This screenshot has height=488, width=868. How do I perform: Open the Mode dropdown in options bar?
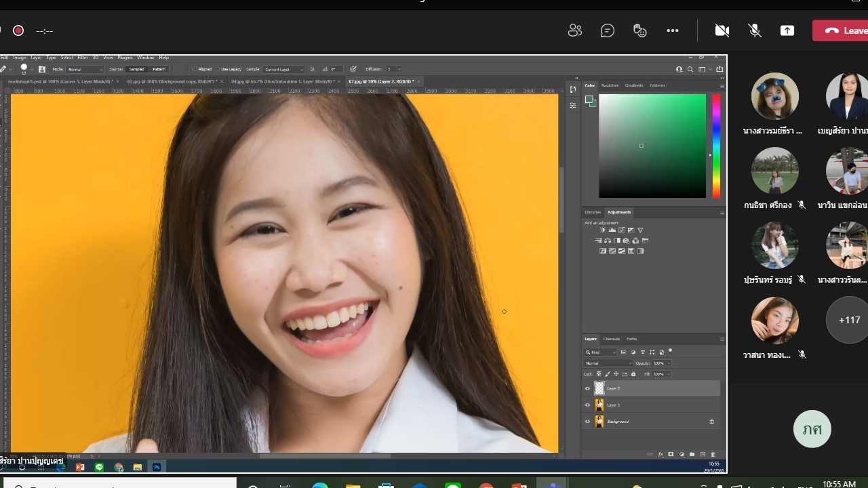click(x=85, y=69)
